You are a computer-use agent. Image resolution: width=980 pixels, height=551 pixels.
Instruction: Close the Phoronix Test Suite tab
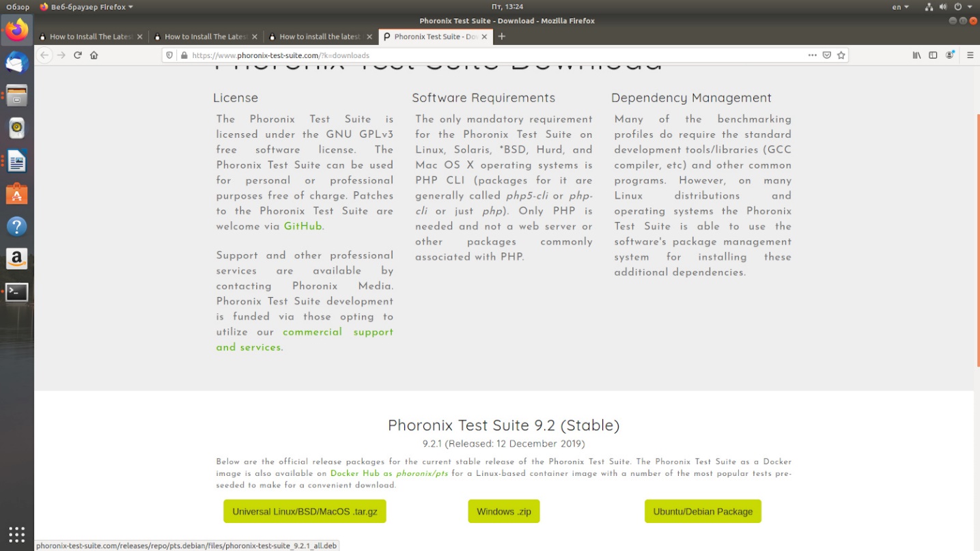485,37
